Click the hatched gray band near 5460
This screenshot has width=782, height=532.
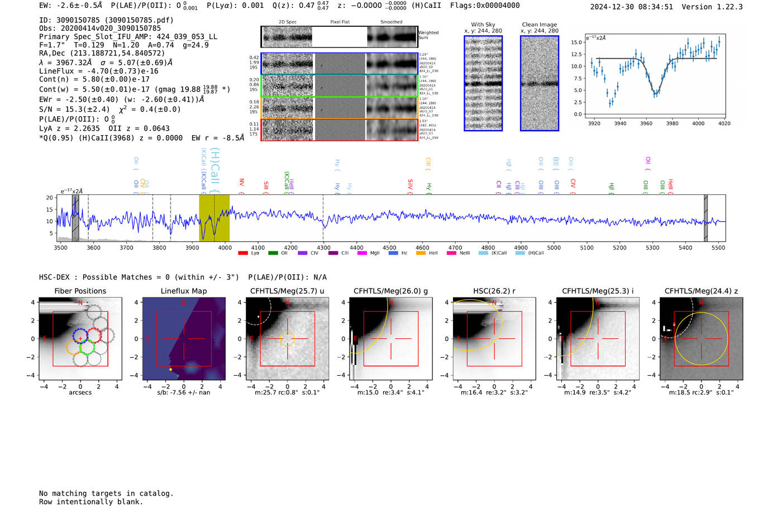[x=705, y=218]
